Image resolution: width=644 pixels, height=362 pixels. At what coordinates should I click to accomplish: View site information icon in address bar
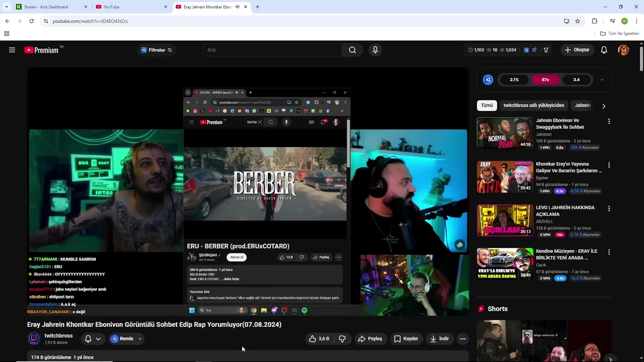[46, 21]
